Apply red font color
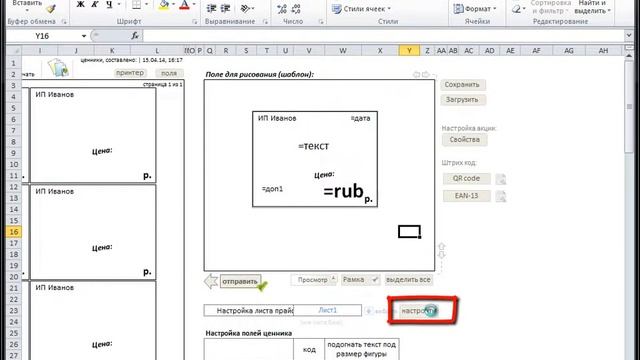Image resolution: width=640 pixels, height=360 pixels. 184,5
